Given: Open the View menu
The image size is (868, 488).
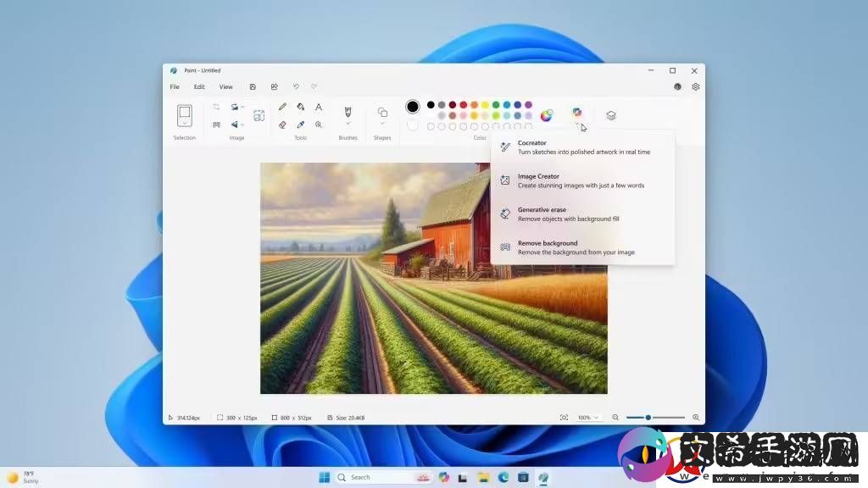Looking at the screenshot, I should pyautogui.click(x=225, y=87).
